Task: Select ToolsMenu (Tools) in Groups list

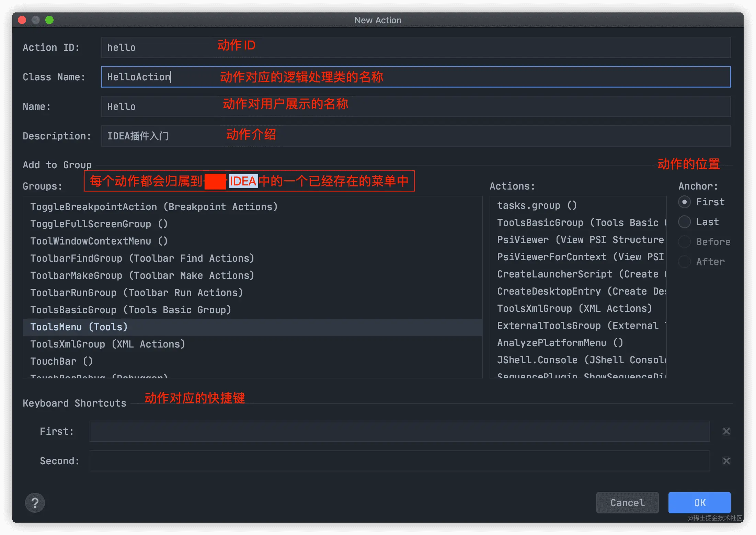Action: (x=253, y=327)
